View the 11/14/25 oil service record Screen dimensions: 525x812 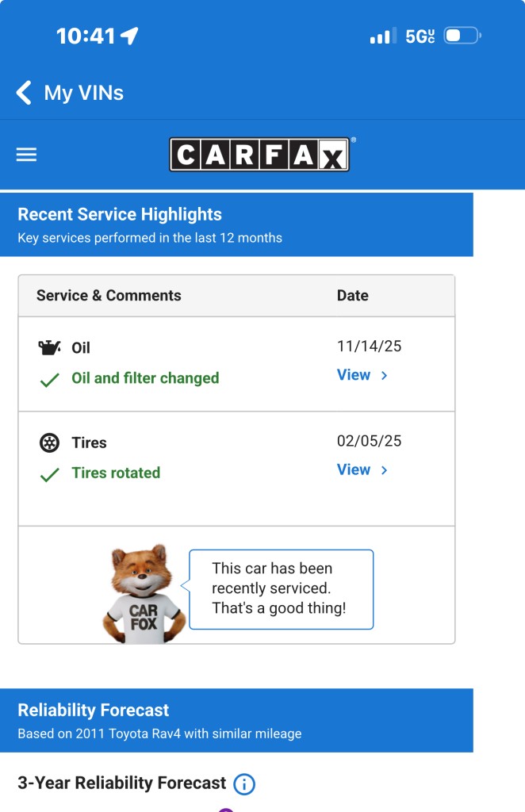354,375
